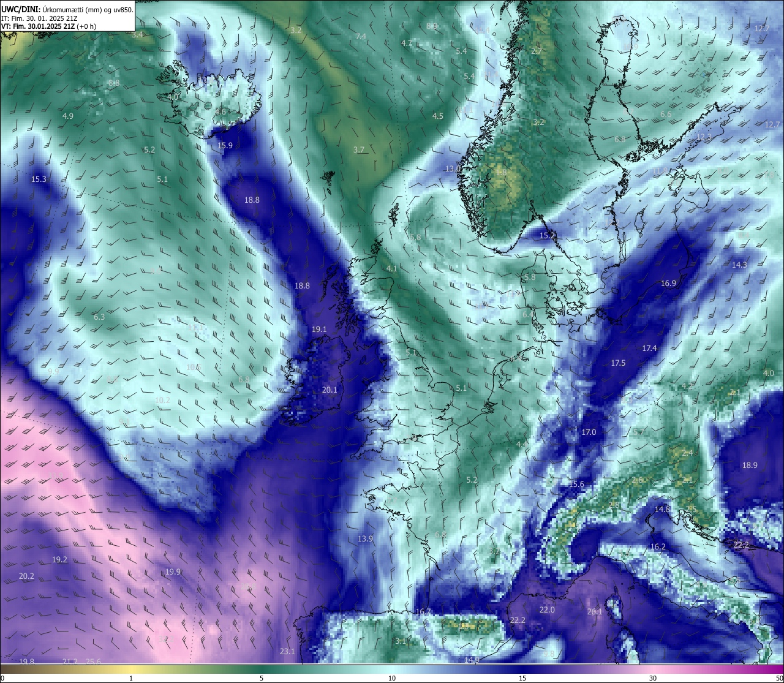This screenshot has width=784, height=683.
Task: Click the 17.5 value on the map
Action: 618,363
